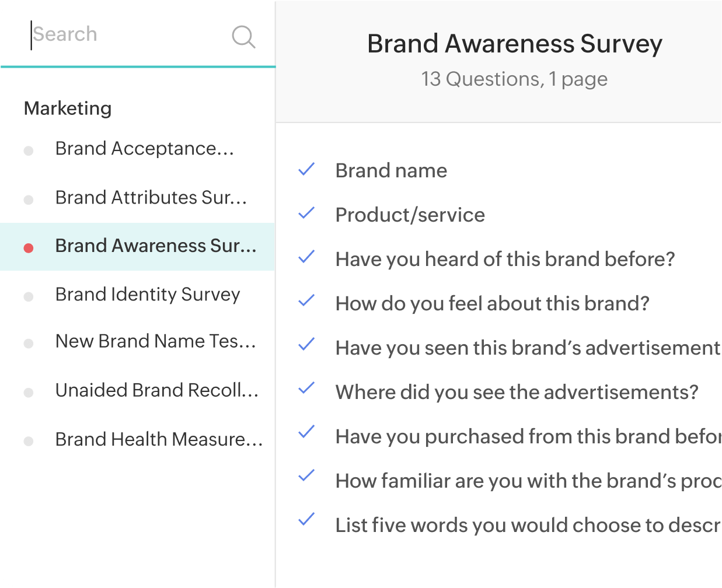Choose the Brand Identity Survey template
Screen dimensions: 722x588
click(x=147, y=295)
